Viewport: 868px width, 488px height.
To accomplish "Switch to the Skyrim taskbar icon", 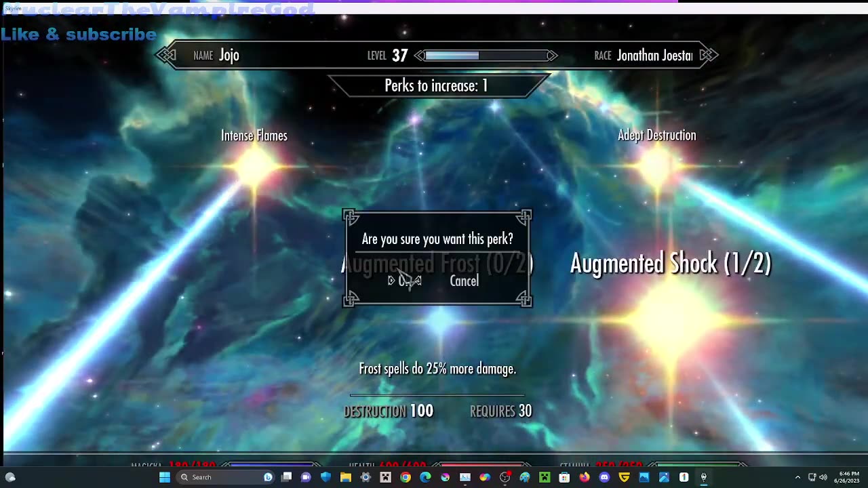I will click(703, 477).
